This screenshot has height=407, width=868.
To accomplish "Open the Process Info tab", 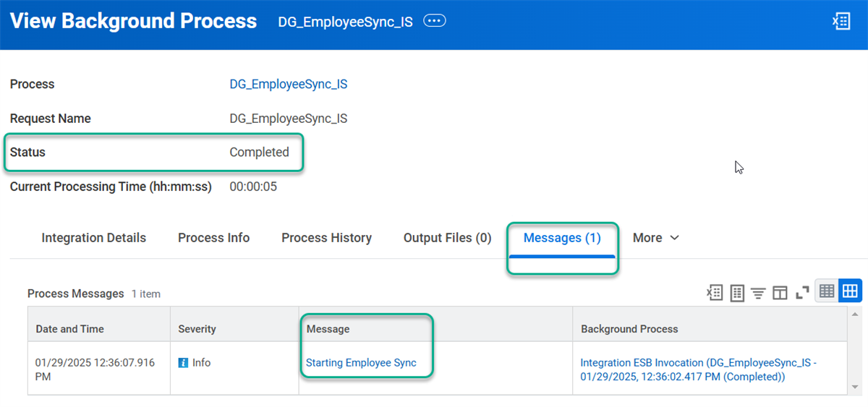I will [214, 238].
